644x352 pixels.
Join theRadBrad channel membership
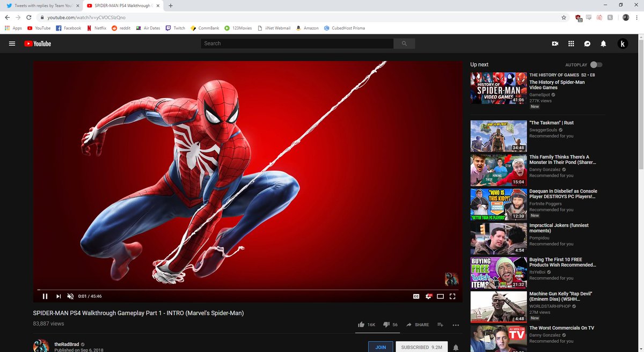[x=380, y=347]
